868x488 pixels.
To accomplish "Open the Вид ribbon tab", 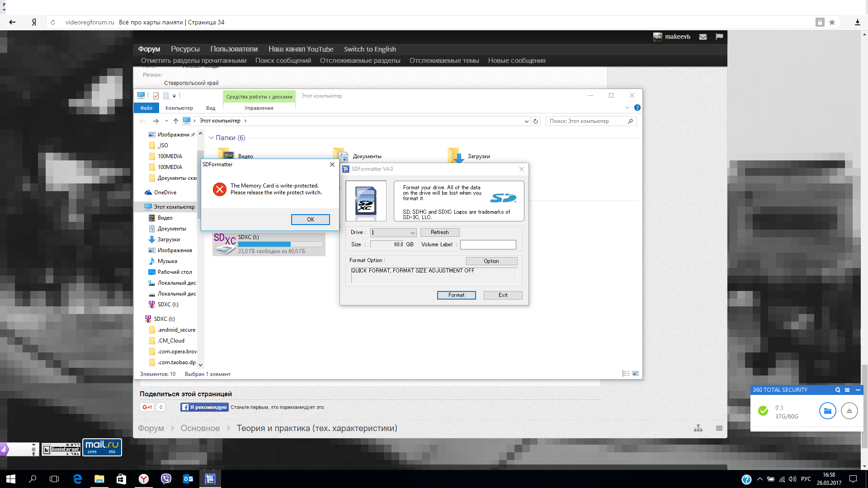I will (211, 108).
